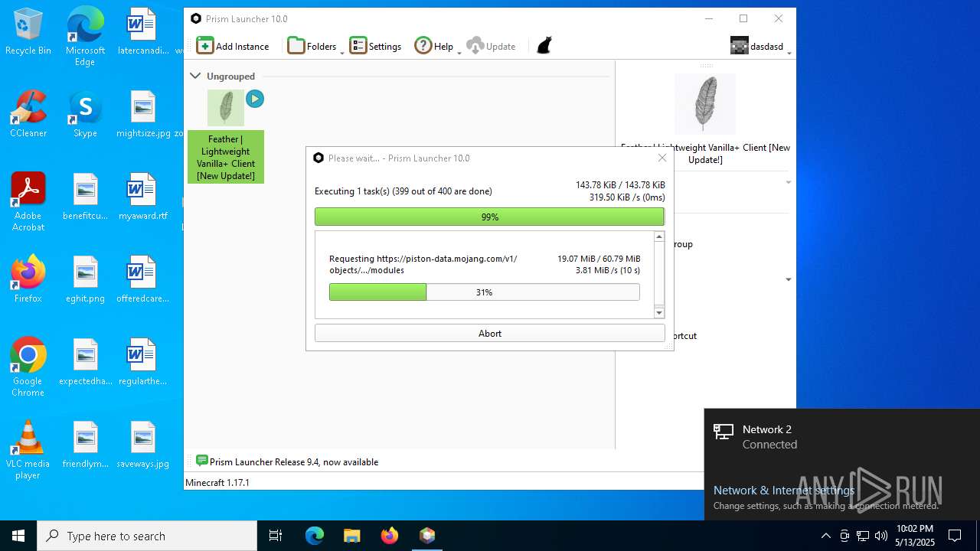Screen dimensions: 980x551
Task: Show hidden system tray icons
Action: [825, 536]
